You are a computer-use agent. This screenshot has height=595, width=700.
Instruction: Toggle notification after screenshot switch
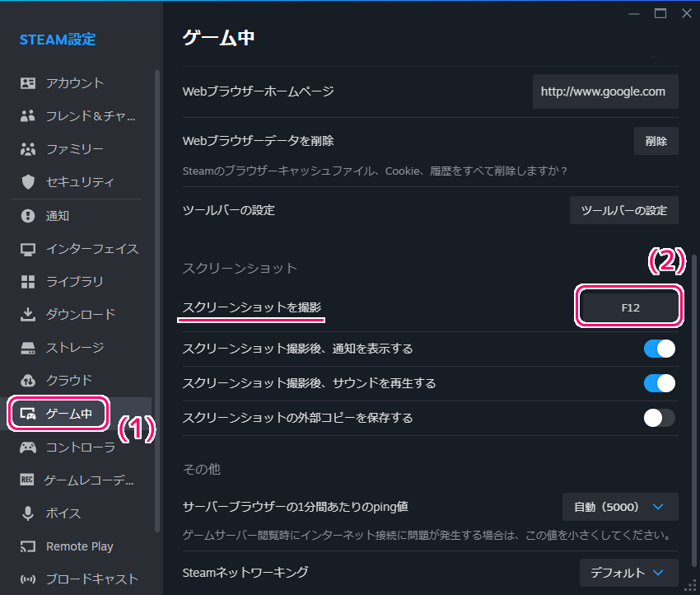point(659,349)
